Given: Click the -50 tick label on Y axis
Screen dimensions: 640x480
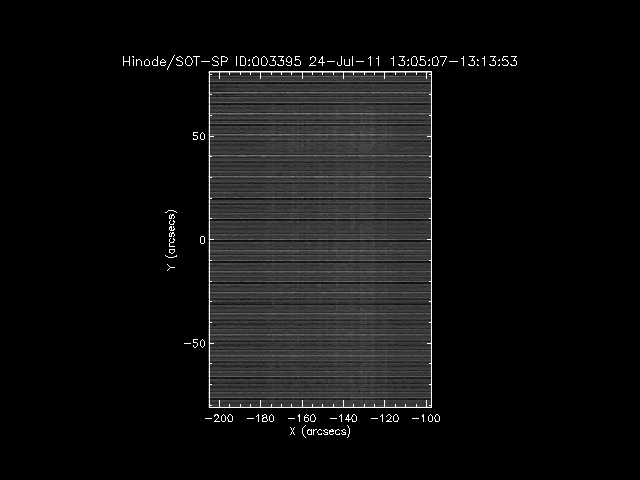Looking at the screenshot, I should (196, 343).
